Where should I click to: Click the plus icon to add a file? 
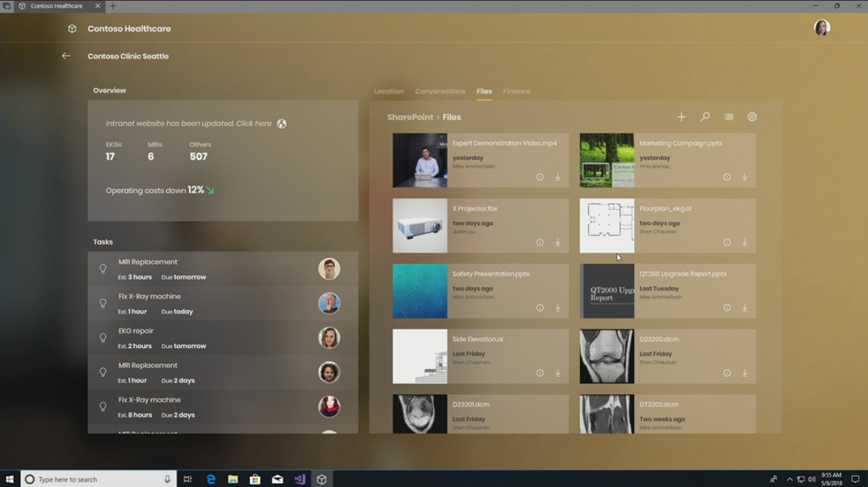pos(682,117)
